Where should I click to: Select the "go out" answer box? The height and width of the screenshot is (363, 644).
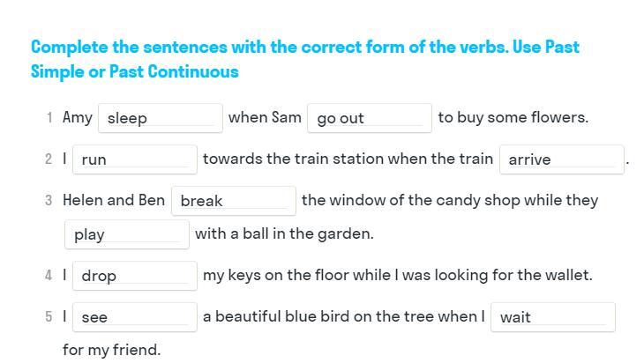(369, 118)
